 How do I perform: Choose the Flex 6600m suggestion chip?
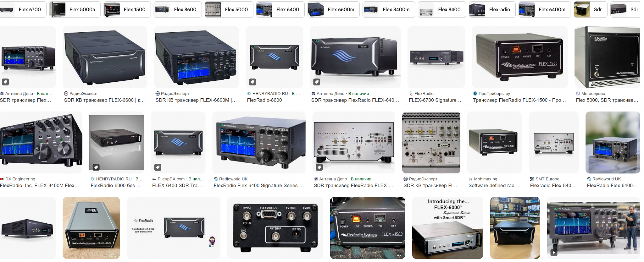333,9
